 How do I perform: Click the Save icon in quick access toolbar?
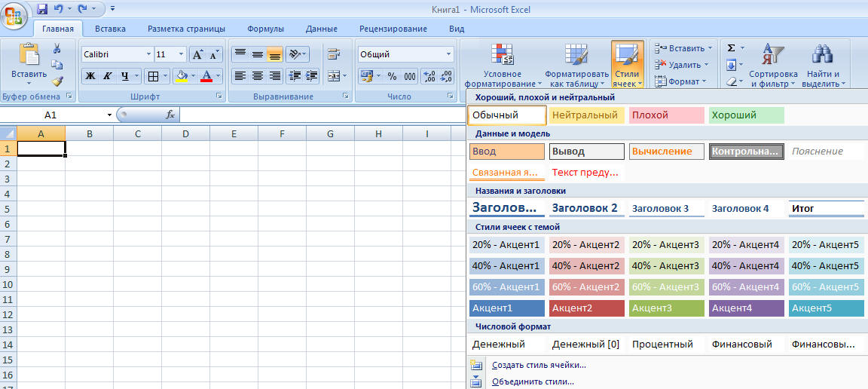click(42, 9)
